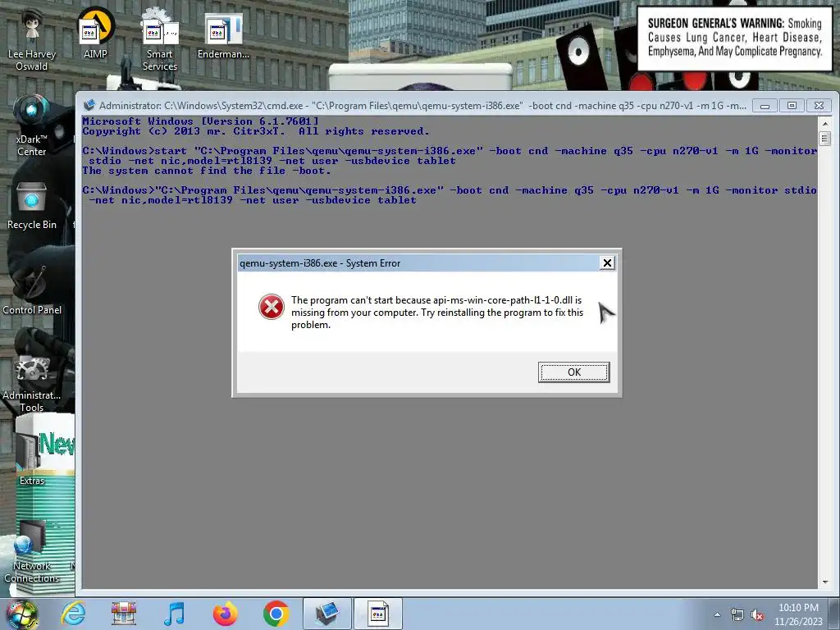Select the Control Panel desktop icon
Screen dimensions: 840x630
pyautogui.click(x=32, y=291)
